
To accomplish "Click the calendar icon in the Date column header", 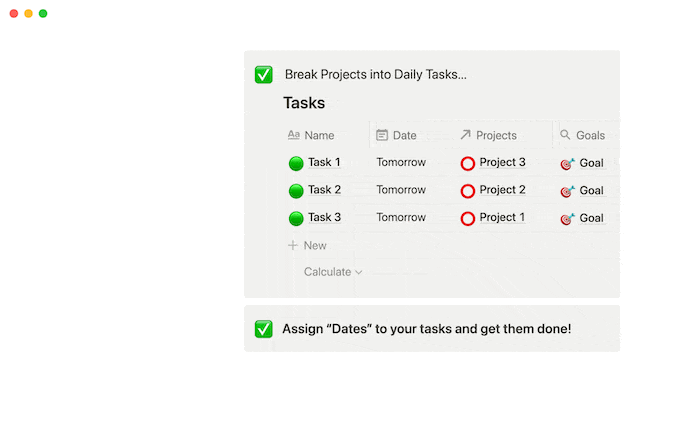I will (x=382, y=135).
